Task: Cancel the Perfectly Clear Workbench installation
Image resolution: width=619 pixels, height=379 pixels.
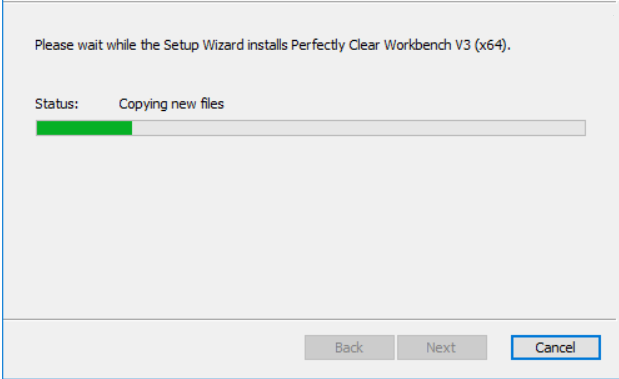Action: 555,347
